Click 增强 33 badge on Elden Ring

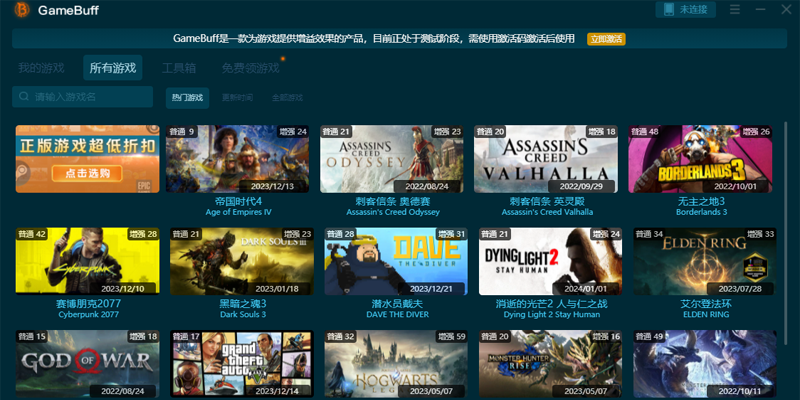point(760,234)
